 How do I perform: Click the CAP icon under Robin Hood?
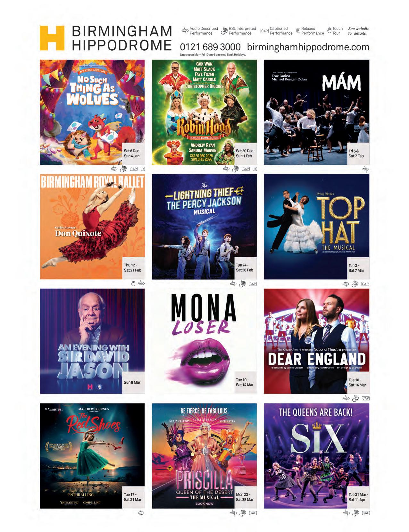tap(246, 169)
